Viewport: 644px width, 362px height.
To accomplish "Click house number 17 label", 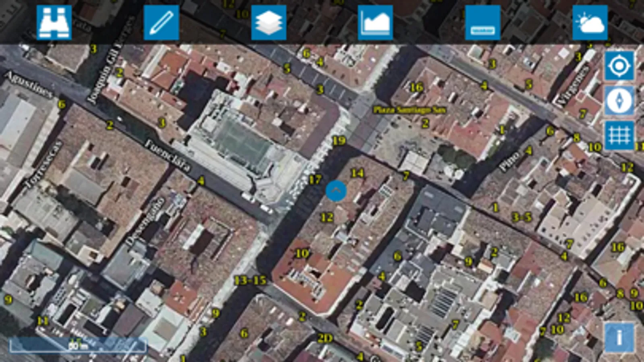I will pos(315,179).
